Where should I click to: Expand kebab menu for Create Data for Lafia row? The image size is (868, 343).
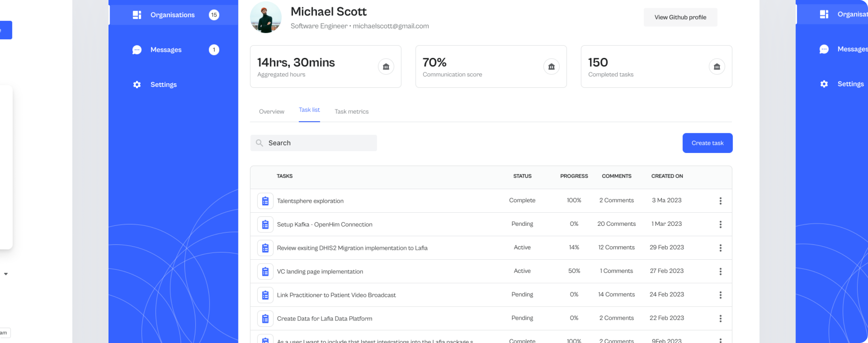click(720, 318)
